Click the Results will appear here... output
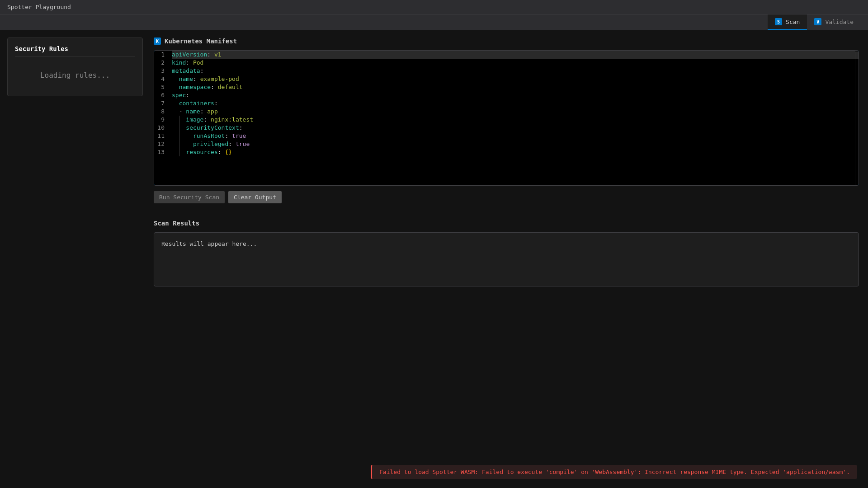This screenshot has height=488, width=868. (x=506, y=259)
